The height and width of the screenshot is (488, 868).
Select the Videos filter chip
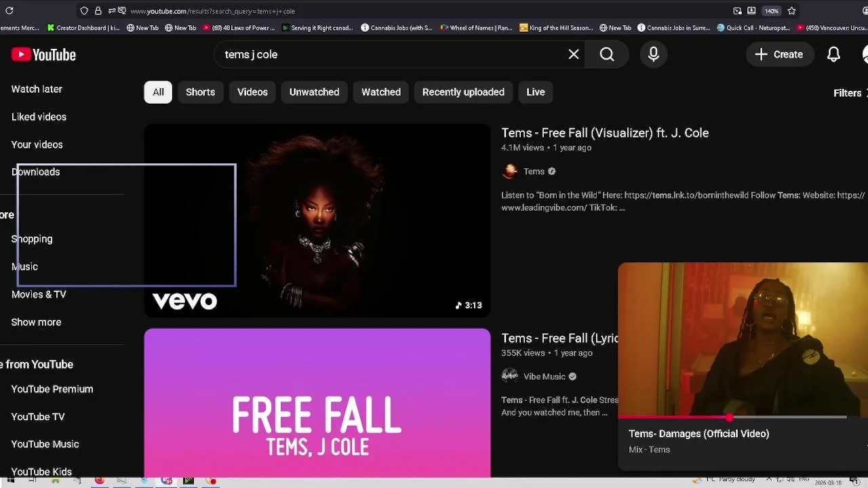point(252,92)
